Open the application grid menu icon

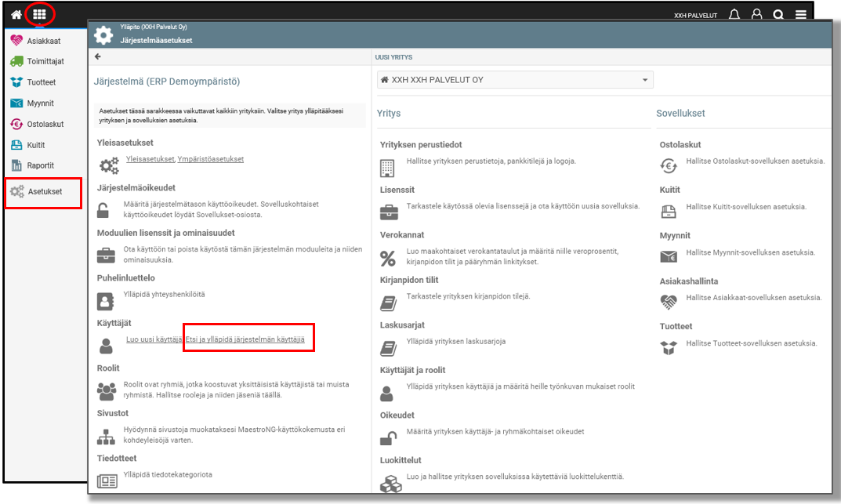[x=39, y=14]
